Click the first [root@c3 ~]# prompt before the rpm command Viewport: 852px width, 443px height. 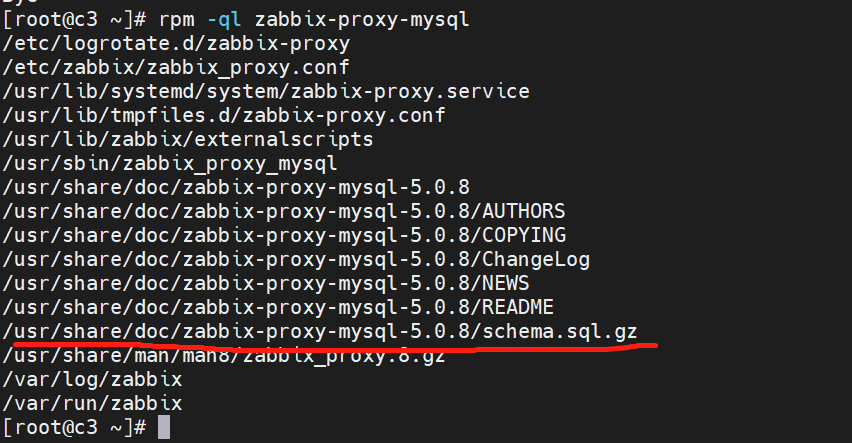click(75, 19)
